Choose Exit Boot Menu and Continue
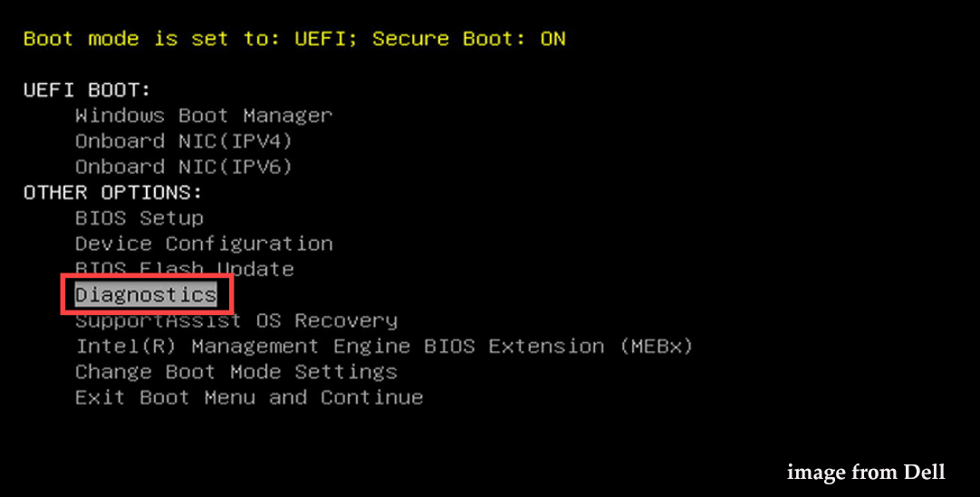Screen dimensions: 980x497 click(249, 397)
